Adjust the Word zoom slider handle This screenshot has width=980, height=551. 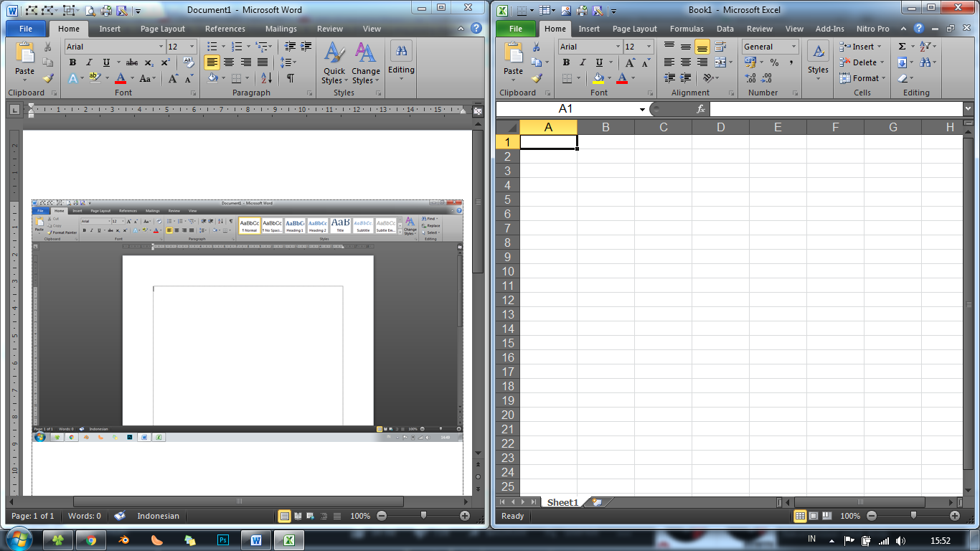pyautogui.click(x=423, y=515)
